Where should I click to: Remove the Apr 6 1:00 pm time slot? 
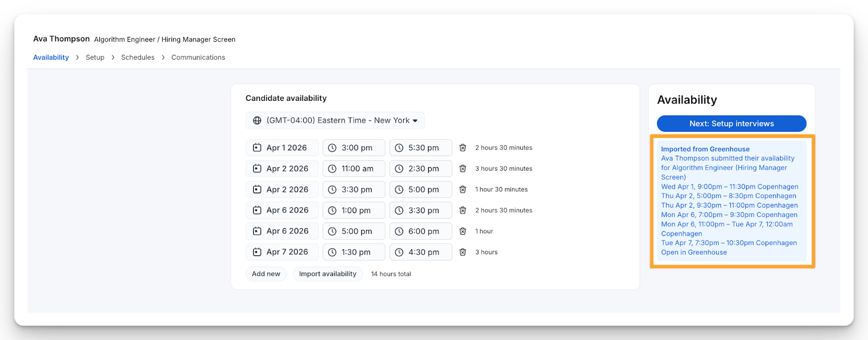(463, 210)
